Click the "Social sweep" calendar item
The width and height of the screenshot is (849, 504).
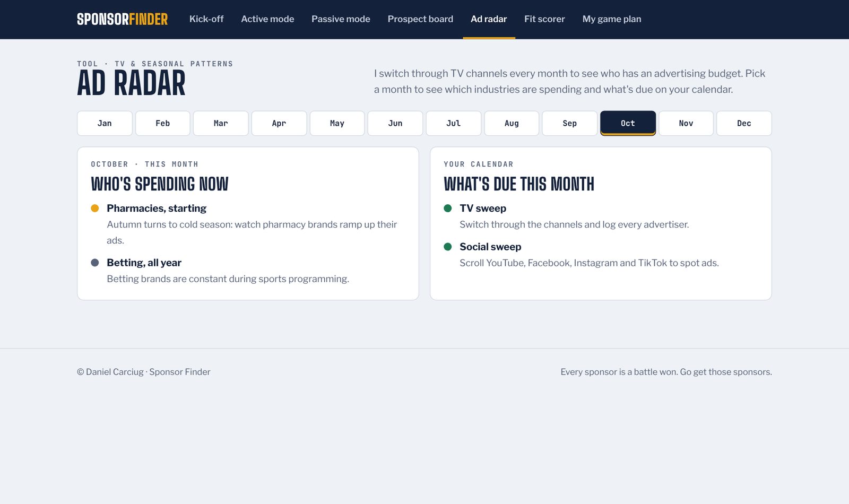pos(490,247)
